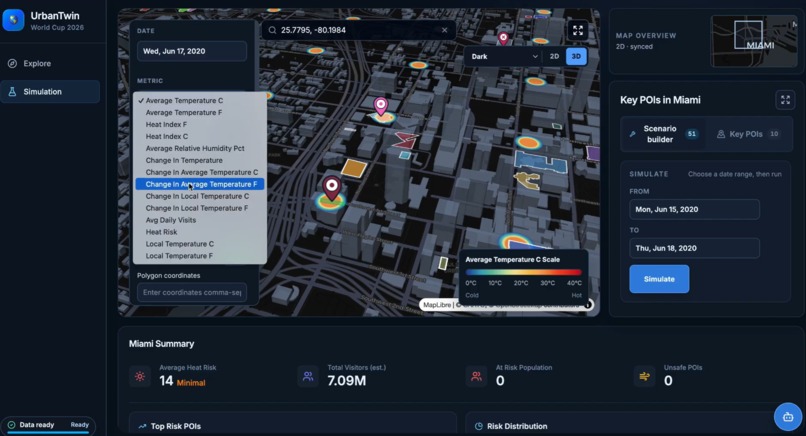Click the search magnifier icon
The height and width of the screenshot is (436, 806).
272,30
